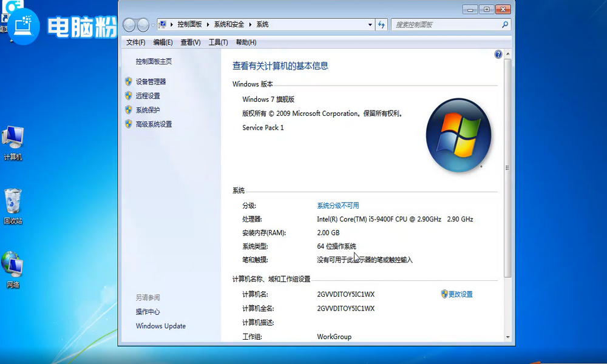Screen dimensions: 607x364
Task: Close the System window
Action: coord(503,9)
